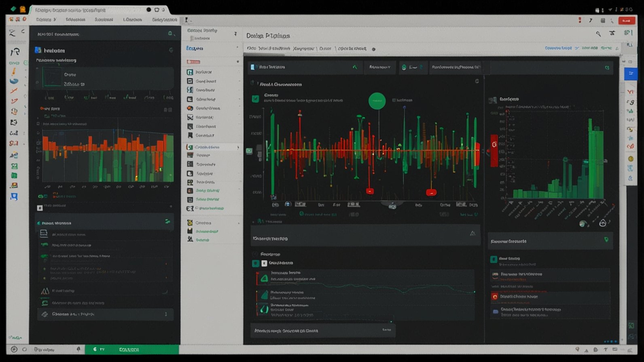
Task: Select the first tab under the main title
Action: [268, 48]
